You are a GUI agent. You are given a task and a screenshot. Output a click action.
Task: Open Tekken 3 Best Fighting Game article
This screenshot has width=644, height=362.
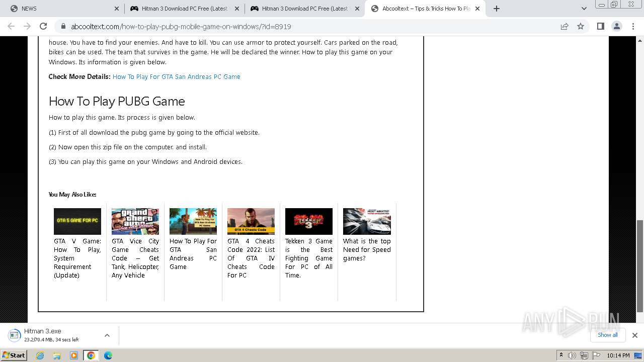tap(309, 258)
